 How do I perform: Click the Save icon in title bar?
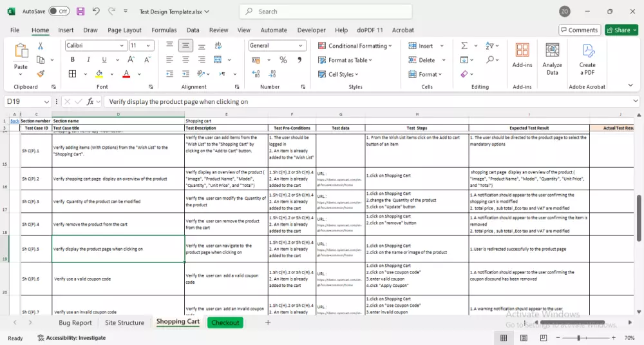(80, 12)
